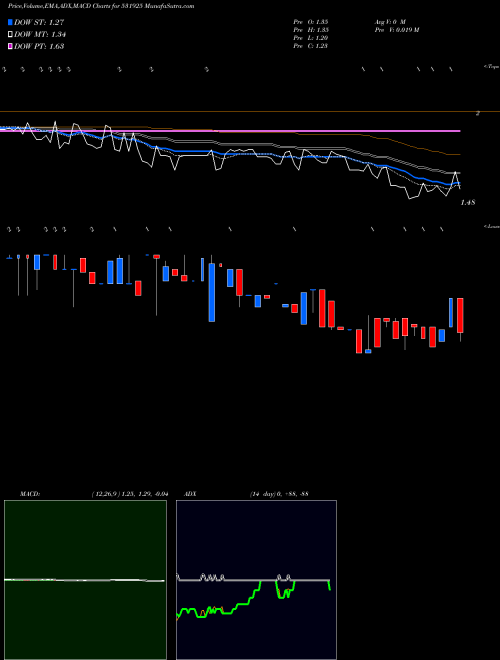Viewport: 500px width, 660px height.
Task: Click the MACD '(12,26,9)' parameter values
Action: [x=129, y=494]
